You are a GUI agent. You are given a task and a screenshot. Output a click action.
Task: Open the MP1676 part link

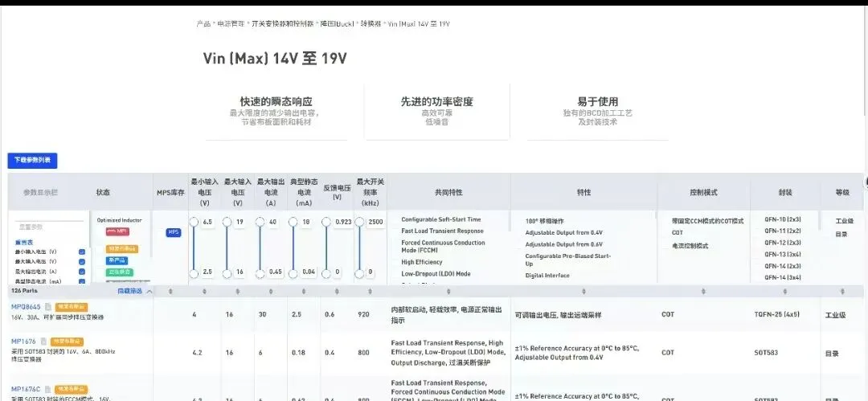click(23, 342)
